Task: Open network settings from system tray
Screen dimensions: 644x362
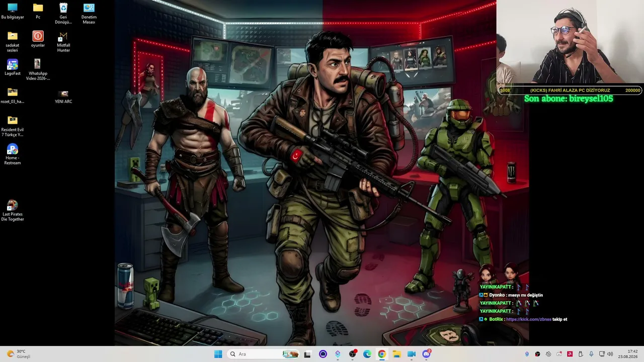Action: pyautogui.click(x=602, y=354)
